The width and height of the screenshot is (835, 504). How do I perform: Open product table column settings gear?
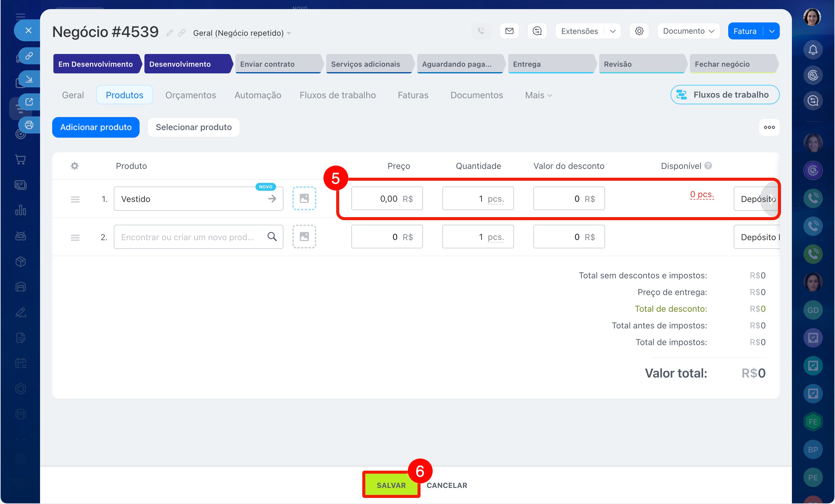[75, 166]
